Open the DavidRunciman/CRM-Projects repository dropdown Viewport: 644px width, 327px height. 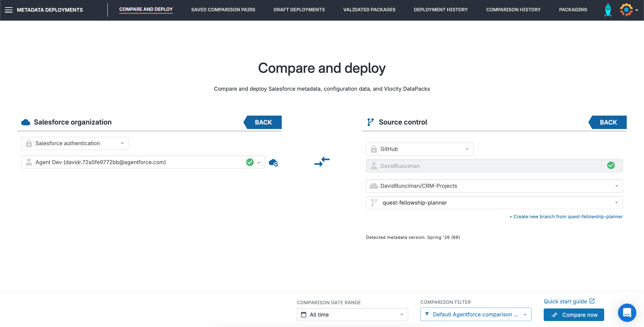coord(617,186)
